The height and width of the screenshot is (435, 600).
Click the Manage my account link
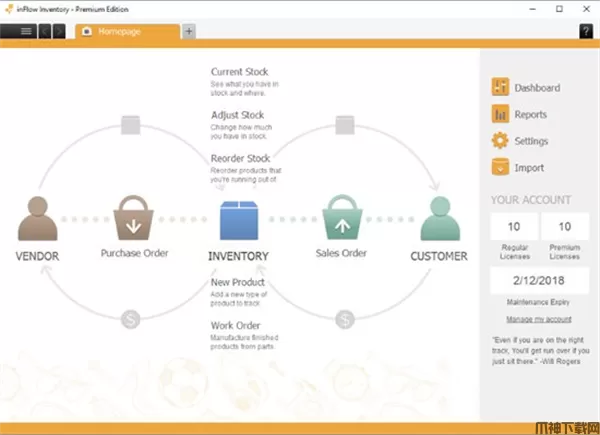tap(538, 319)
